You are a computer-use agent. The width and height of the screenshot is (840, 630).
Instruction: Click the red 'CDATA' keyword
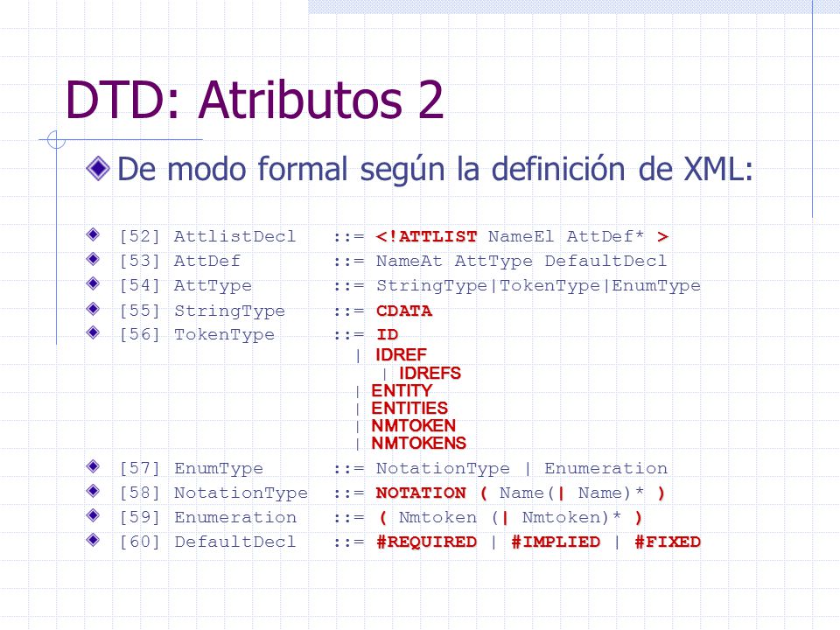pyautogui.click(x=404, y=311)
